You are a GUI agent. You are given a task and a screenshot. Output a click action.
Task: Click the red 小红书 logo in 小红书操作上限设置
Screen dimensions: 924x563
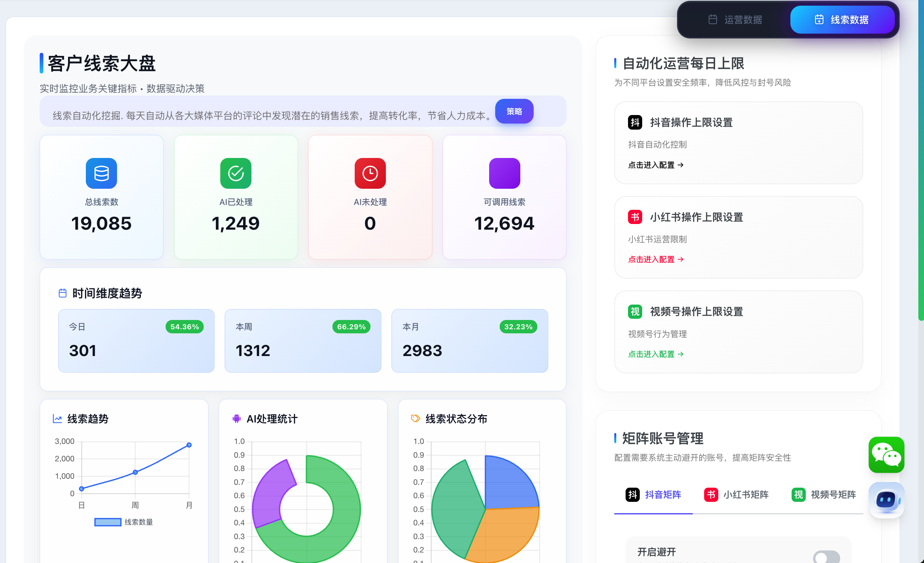635,217
